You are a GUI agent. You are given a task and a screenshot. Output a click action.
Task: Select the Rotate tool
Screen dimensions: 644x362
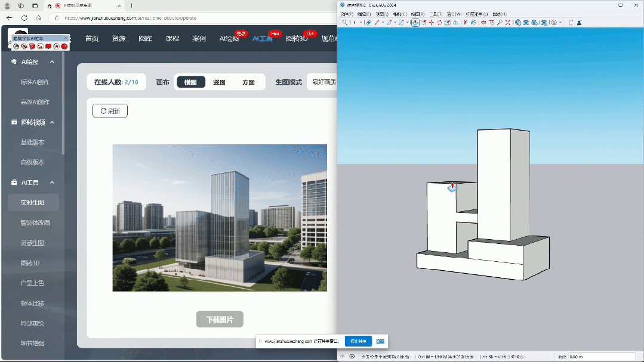point(439,23)
